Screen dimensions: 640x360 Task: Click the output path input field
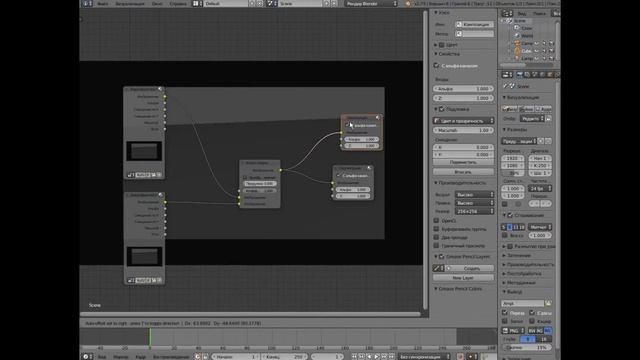tap(522, 303)
